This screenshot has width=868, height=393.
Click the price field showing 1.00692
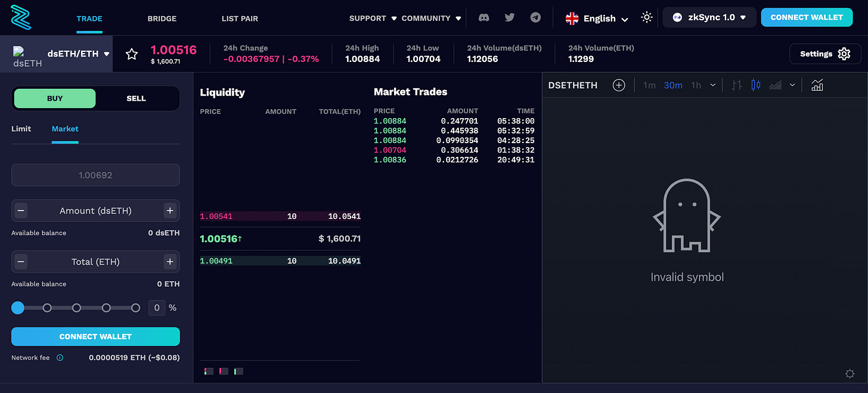pos(95,175)
